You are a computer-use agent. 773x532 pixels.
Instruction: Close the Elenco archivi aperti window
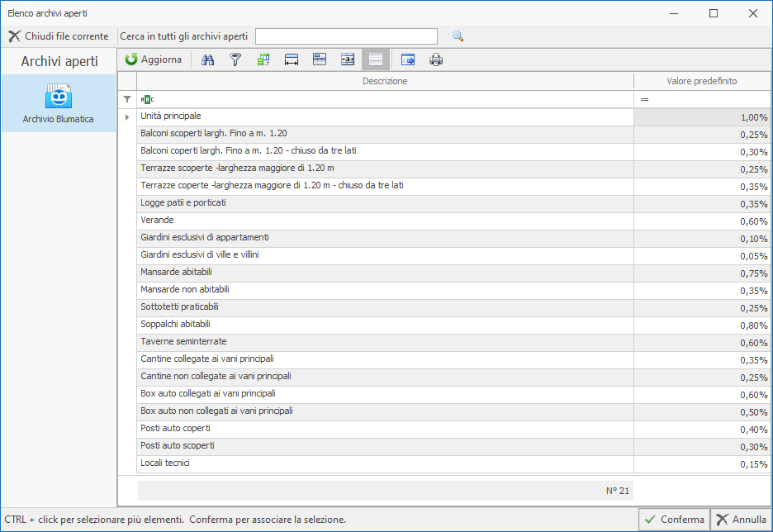coord(753,13)
